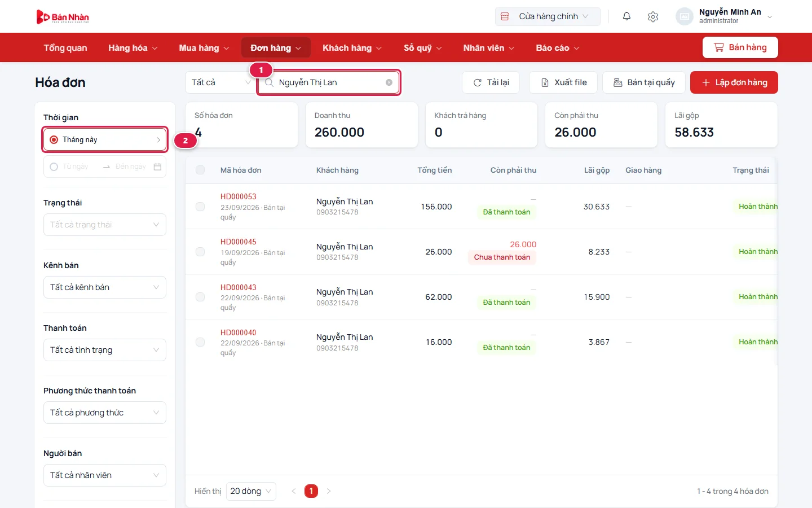Open the notifications bell

click(x=626, y=16)
